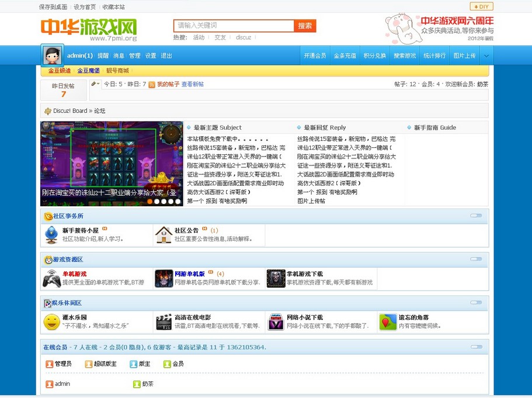Open the 开通会员 nav tab
The width and height of the screenshot is (532, 398).
(315, 56)
